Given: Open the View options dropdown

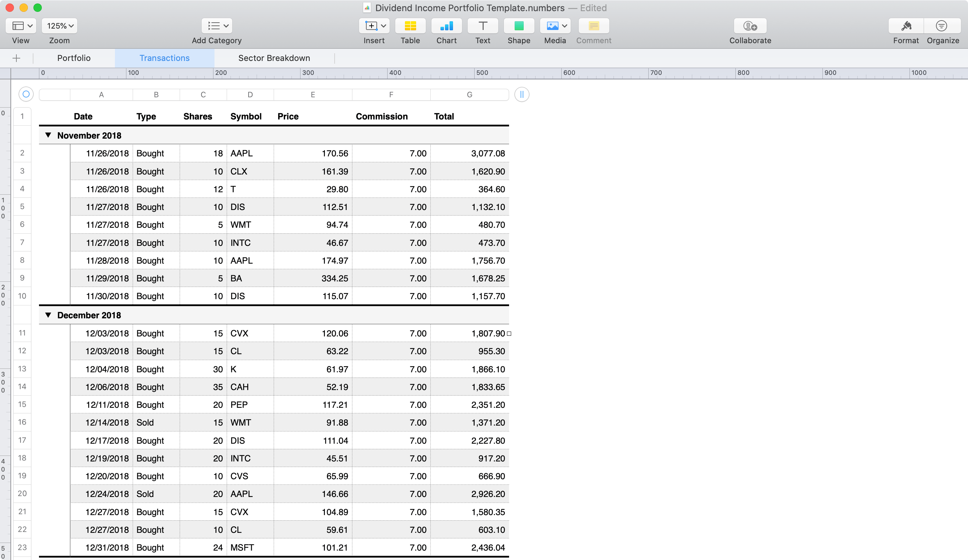Looking at the screenshot, I should (x=21, y=26).
